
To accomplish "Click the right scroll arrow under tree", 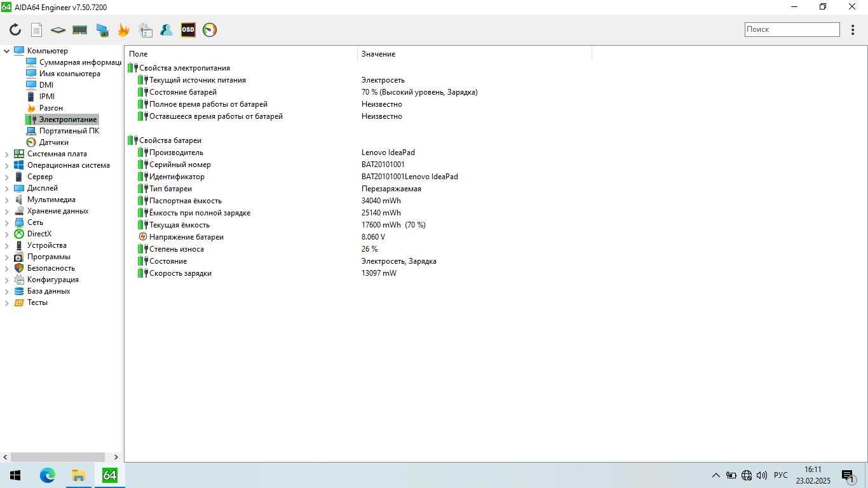I will (116, 457).
